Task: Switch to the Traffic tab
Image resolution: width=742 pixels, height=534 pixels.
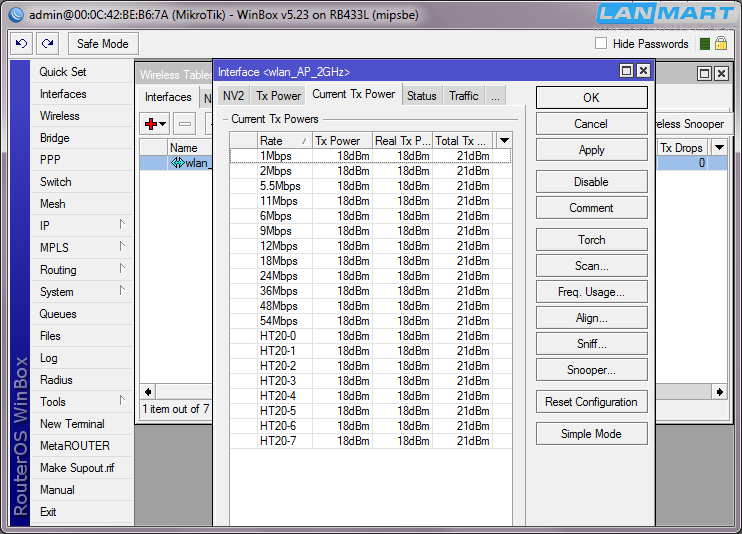Action: [464, 96]
